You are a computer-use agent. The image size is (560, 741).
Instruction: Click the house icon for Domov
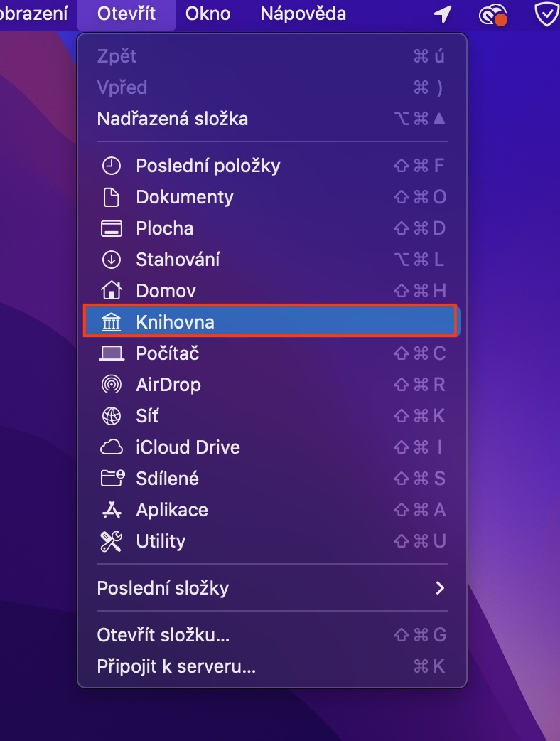click(112, 291)
